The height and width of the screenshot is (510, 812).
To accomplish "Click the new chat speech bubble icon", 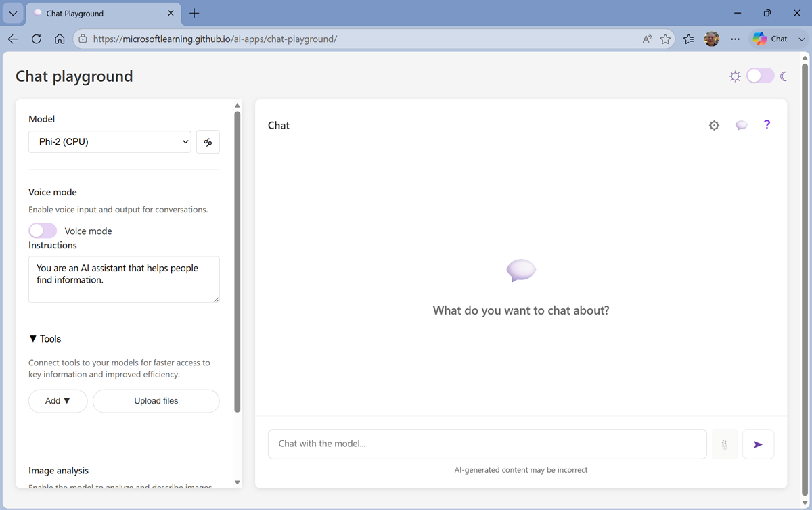I will coord(742,125).
